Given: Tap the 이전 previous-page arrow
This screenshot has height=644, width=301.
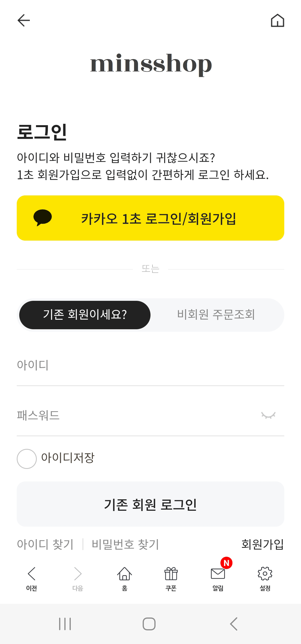Looking at the screenshot, I should click(x=31, y=578).
